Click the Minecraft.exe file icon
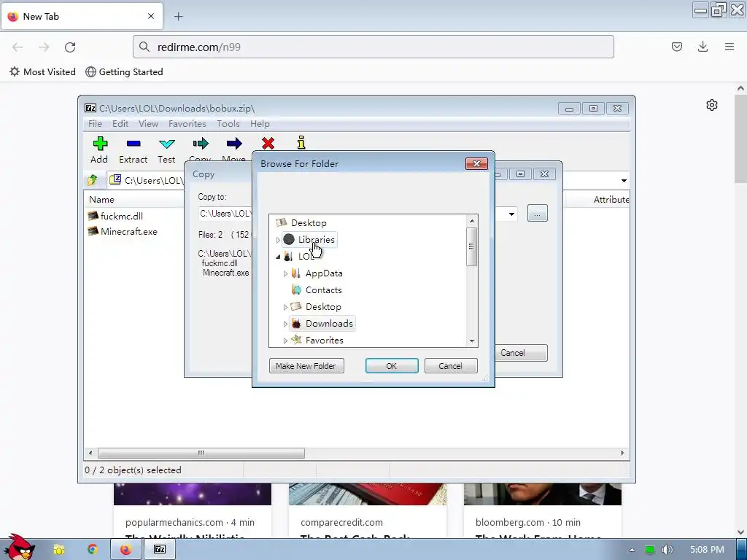The image size is (747, 560). pyautogui.click(x=93, y=231)
